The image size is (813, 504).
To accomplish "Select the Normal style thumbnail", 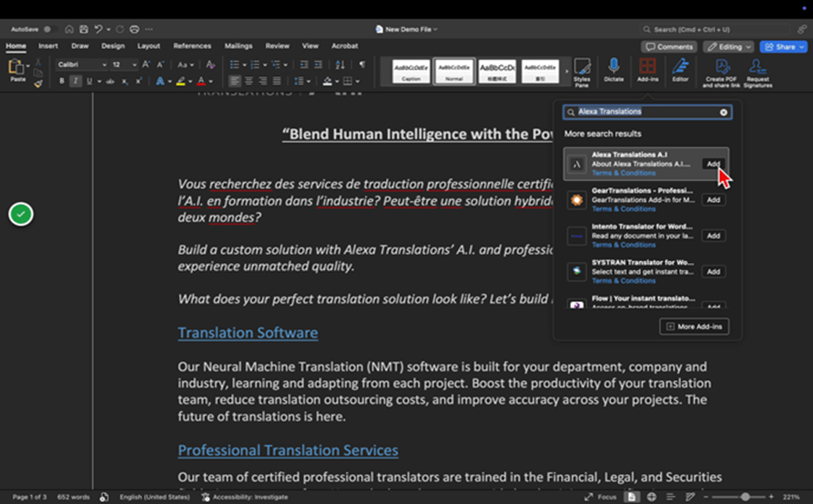I will point(453,71).
